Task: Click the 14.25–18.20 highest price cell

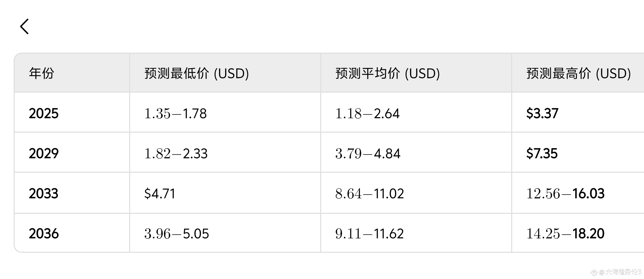Action: 565,233
